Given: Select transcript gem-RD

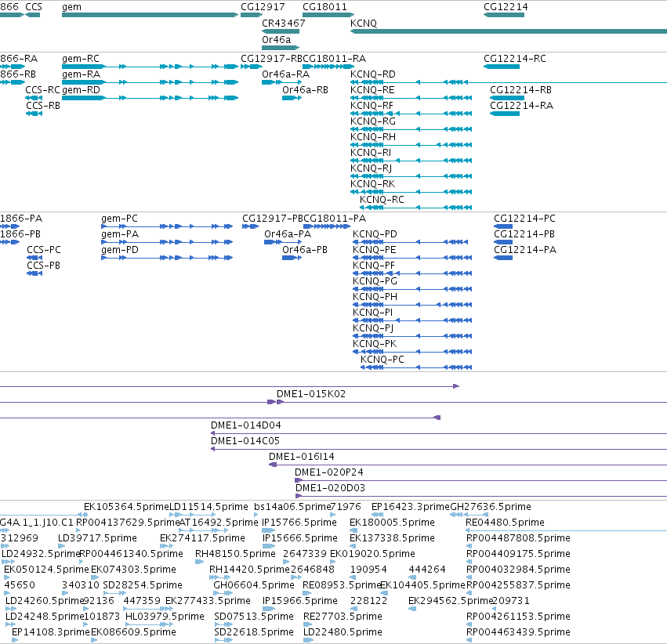Looking at the screenshot, I should pyautogui.click(x=150, y=98).
